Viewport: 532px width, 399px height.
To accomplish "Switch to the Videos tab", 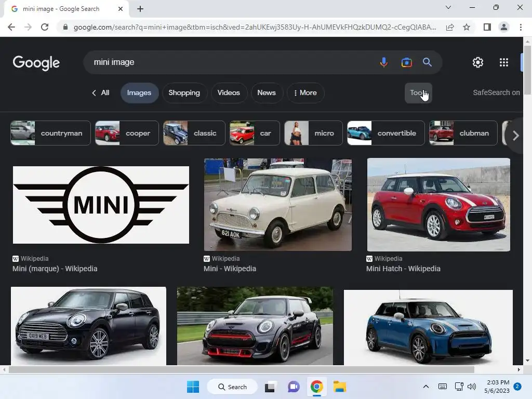I will [229, 92].
